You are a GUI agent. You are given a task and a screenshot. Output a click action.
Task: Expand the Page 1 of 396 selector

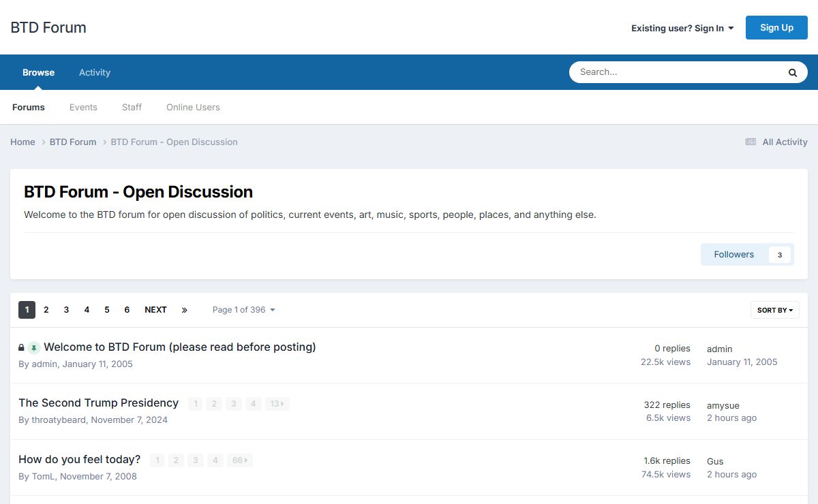pos(243,310)
